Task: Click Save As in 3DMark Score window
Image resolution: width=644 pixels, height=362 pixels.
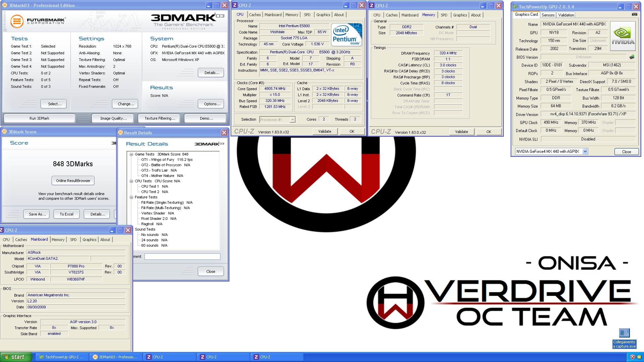Action: click(x=37, y=214)
